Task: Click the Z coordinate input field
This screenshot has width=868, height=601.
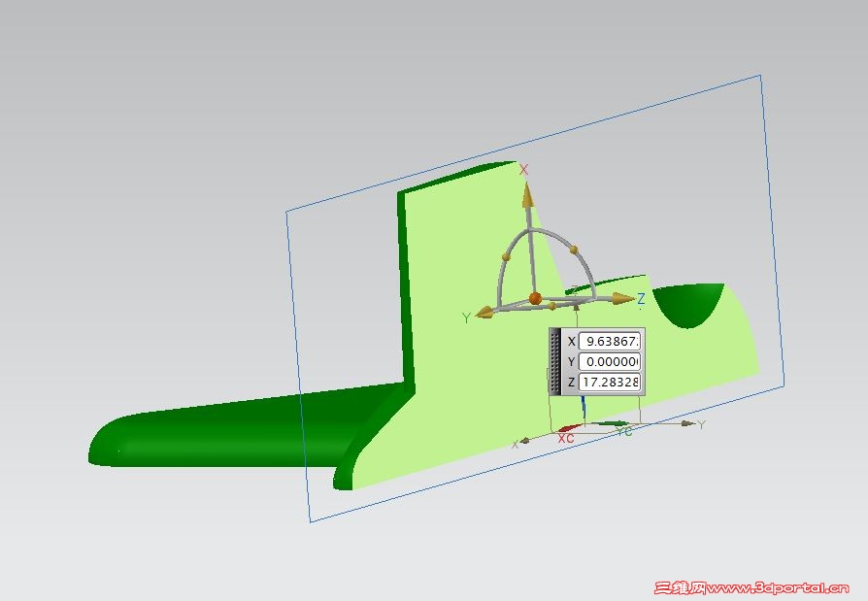Action: 610,382
